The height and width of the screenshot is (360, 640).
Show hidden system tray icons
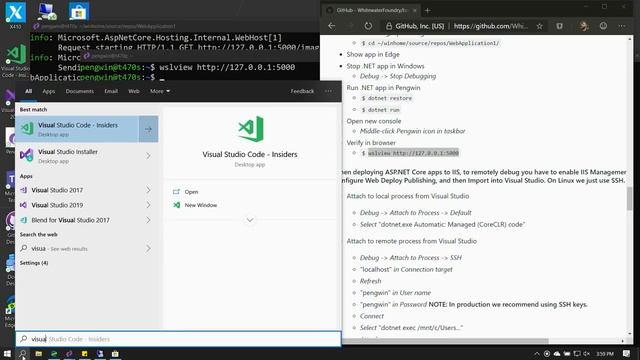[x=536, y=353]
